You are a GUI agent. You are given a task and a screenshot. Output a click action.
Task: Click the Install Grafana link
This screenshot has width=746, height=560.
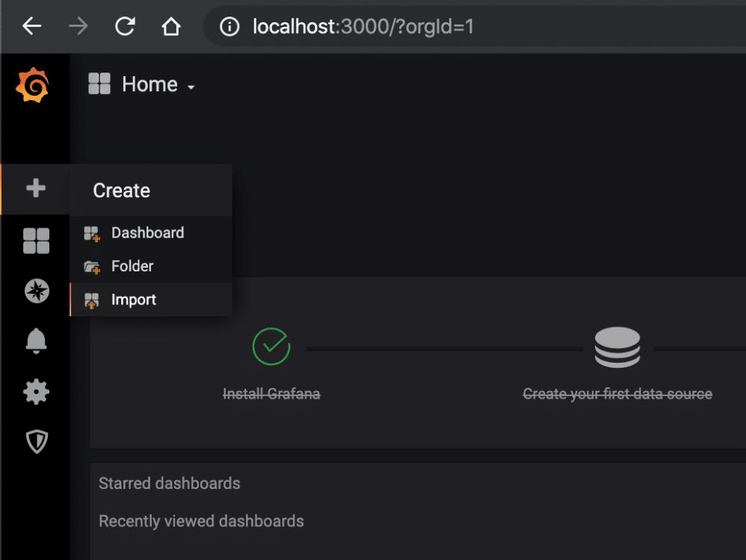tap(271, 393)
